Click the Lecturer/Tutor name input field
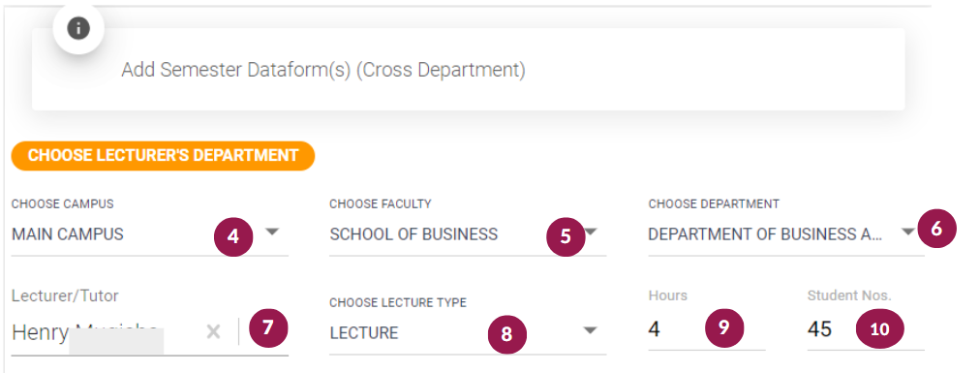Image resolution: width=980 pixels, height=373 pixels. point(107,332)
